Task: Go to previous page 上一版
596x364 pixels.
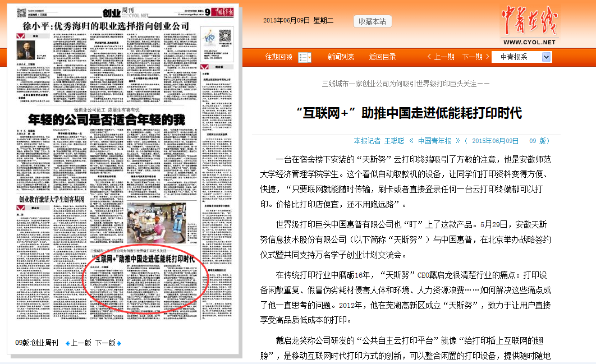Action: tap(81, 343)
